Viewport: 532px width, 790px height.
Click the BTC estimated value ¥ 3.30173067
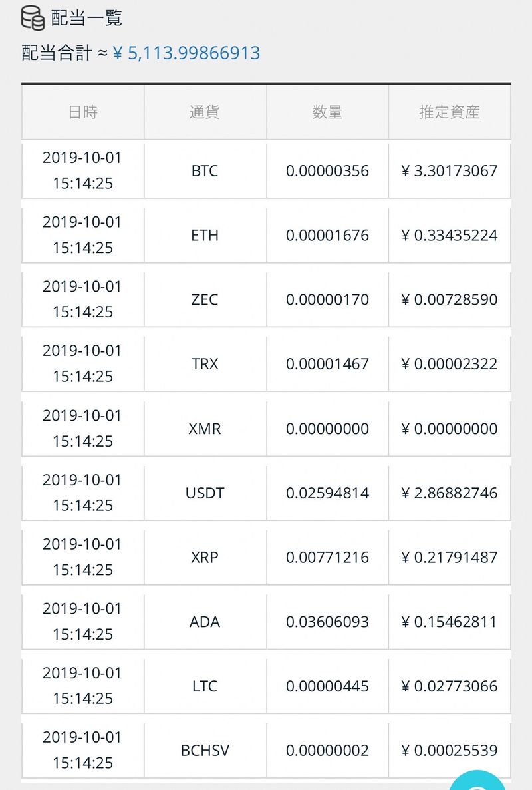[x=450, y=171]
